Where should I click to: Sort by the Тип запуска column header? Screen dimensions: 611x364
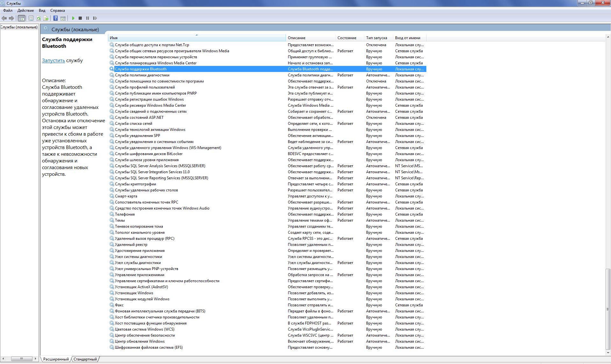[x=376, y=38]
